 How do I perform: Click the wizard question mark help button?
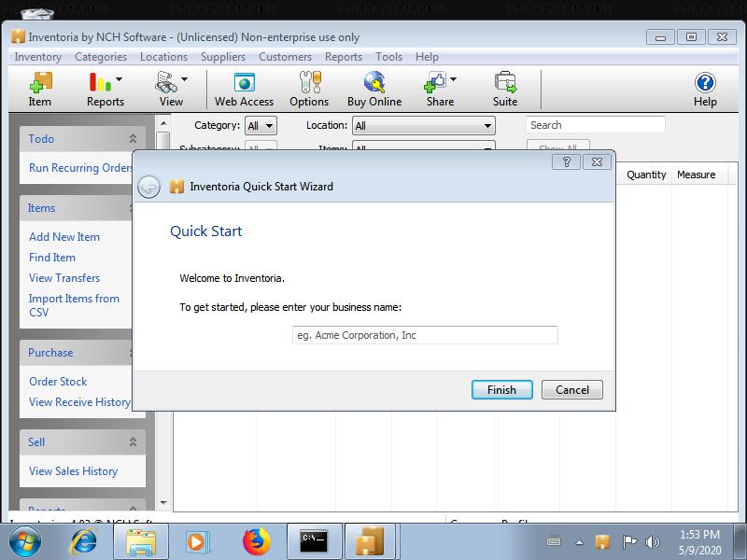[x=566, y=161]
